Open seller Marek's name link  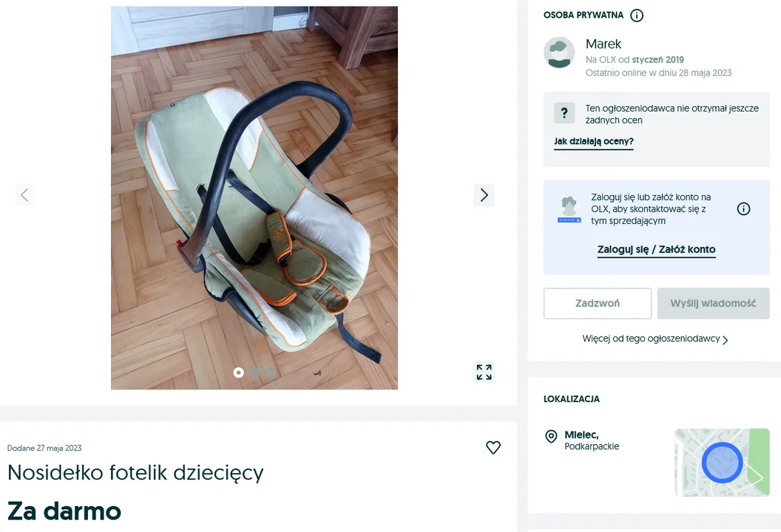coord(603,44)
